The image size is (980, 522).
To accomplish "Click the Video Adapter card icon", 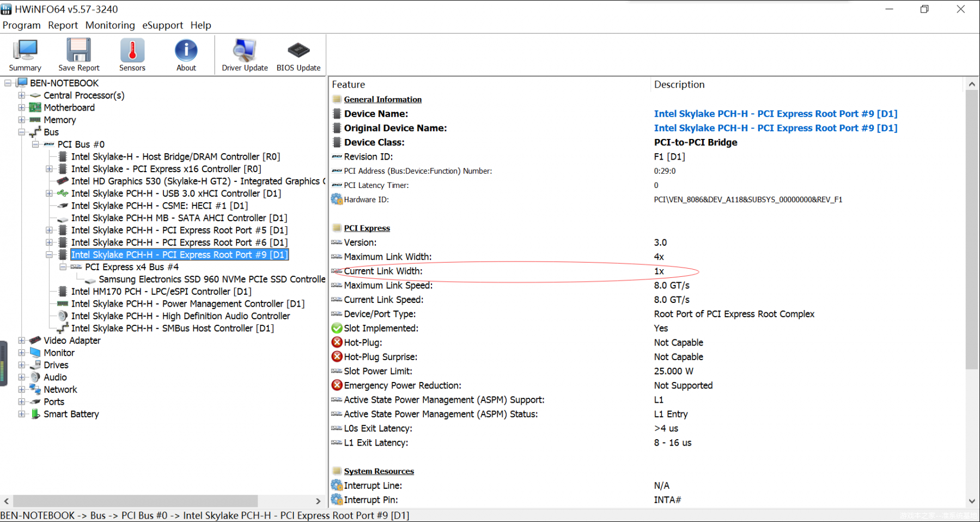I will (35, 340).
